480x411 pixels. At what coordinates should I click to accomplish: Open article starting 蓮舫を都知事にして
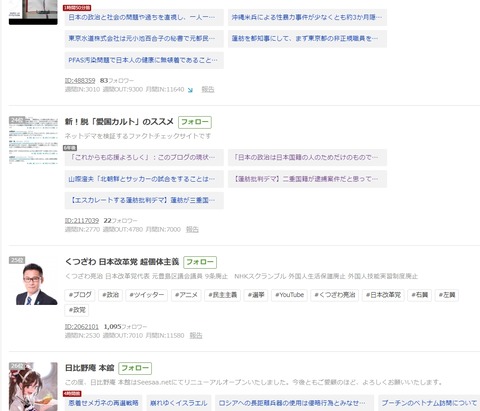tap(307, 39)
